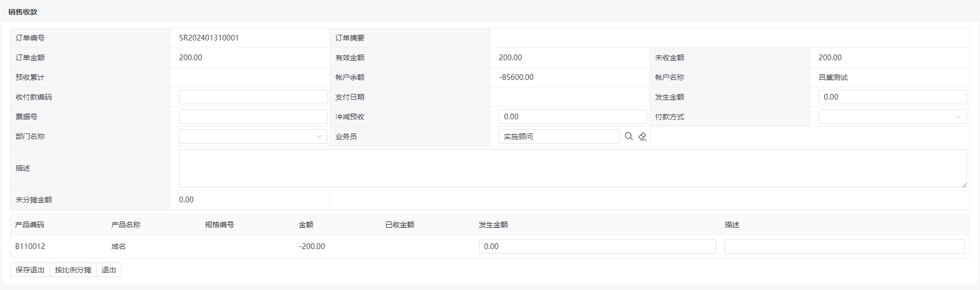
Task: Click the 保存退出 button
Action: coord(30,270)
